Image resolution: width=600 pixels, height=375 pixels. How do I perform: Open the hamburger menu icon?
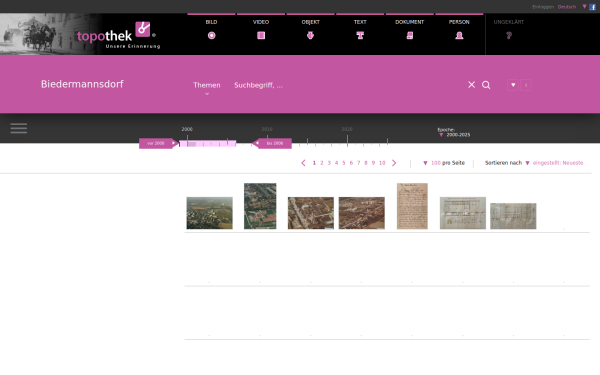pos(19,128)
